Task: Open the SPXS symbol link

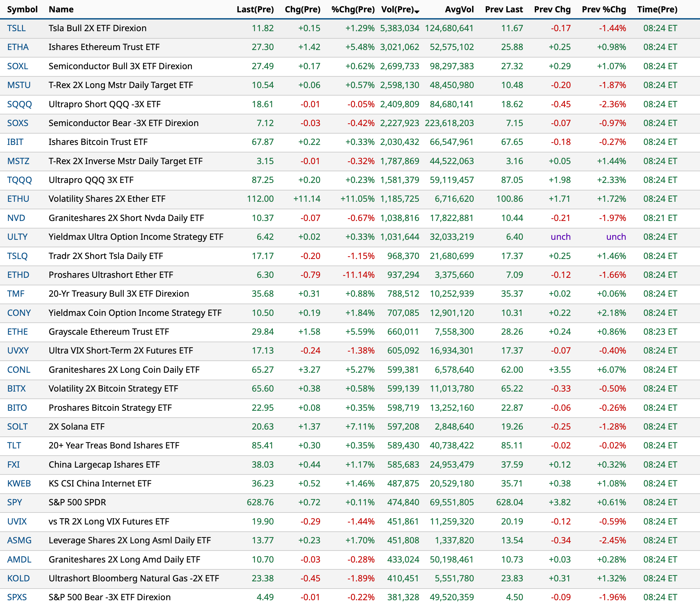Action: coord(17,597)
